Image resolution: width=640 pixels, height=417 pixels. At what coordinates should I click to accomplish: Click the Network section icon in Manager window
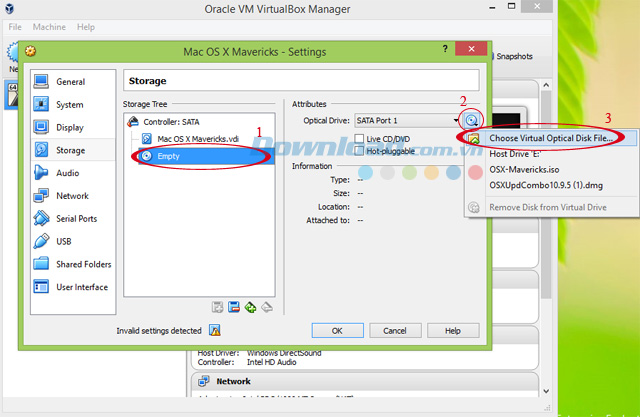click(203, 381)
